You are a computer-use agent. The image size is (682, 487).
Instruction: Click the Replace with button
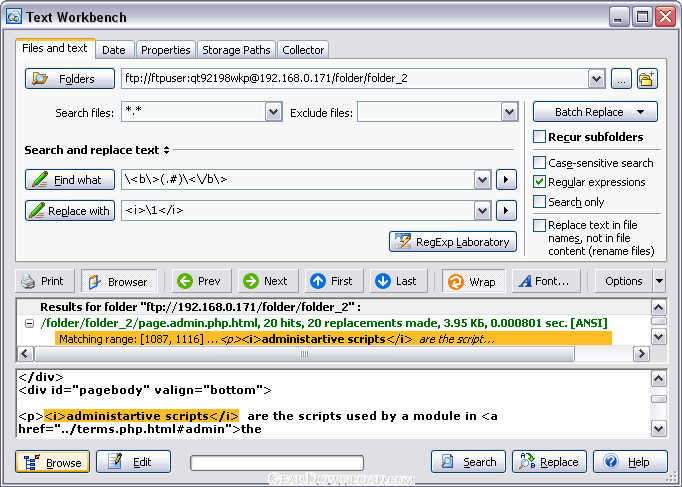pos(70,210)
